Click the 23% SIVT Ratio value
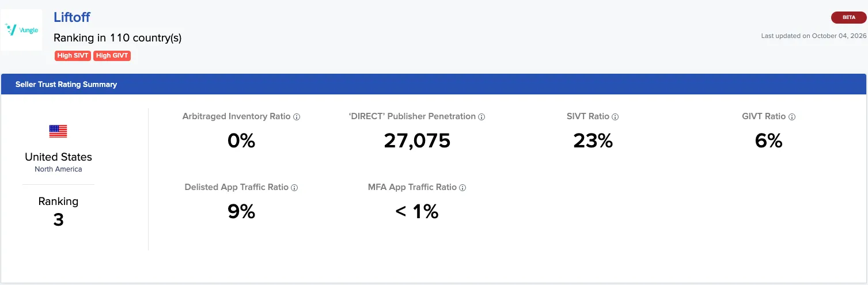The height and width of the screenshot is (285, 868). [x=593, y=140]
